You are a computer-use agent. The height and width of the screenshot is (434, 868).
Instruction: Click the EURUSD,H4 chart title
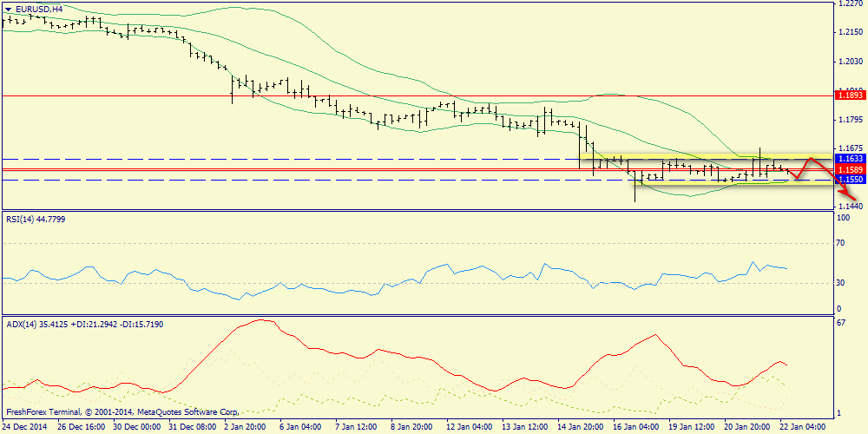tap(38, 10)
